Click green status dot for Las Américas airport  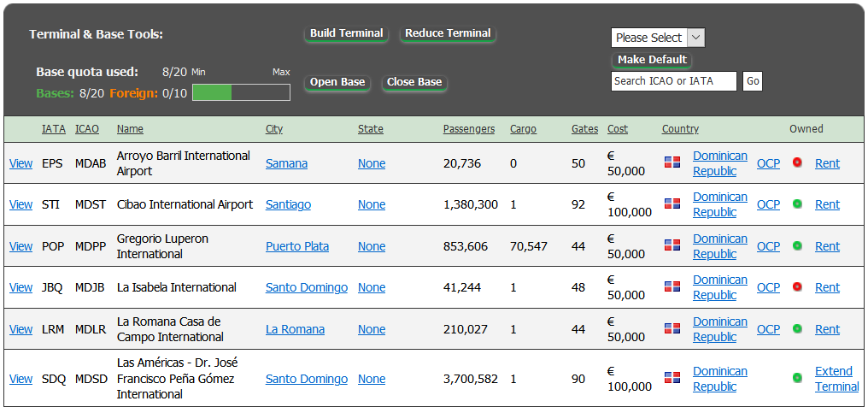[797, 378]
